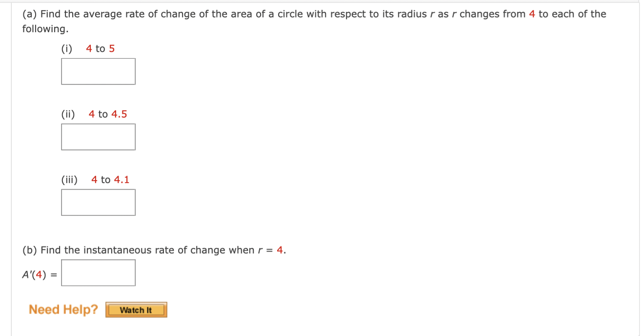The width and height of the screenshot is (644, 336).
Task: Click the Watch It button border
Action: [136, 309]
